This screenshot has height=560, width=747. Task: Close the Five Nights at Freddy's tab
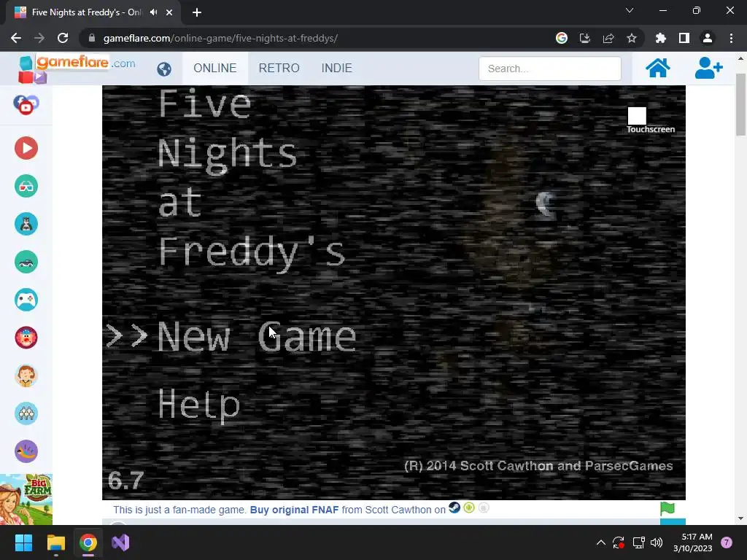(169, 12)
